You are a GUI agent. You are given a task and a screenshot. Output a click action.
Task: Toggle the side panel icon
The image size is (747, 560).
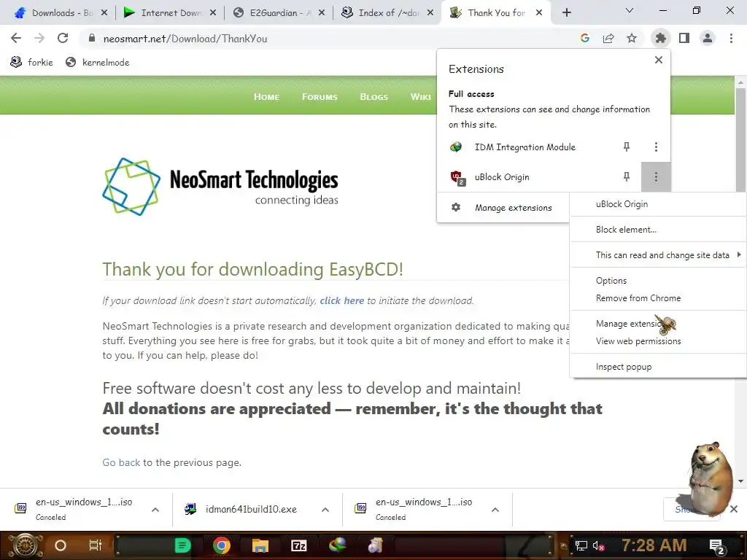point(684,38)
